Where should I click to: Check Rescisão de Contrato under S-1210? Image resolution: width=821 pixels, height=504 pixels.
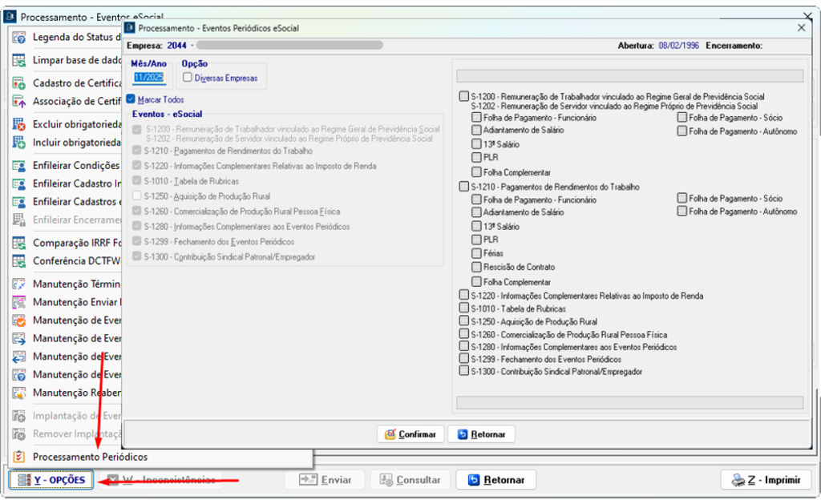[x=477, y=267]
